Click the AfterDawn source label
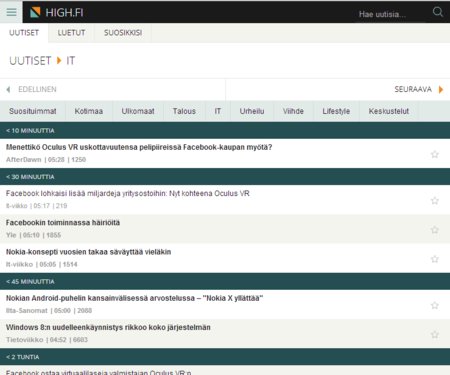 click(x=23, y=160)
